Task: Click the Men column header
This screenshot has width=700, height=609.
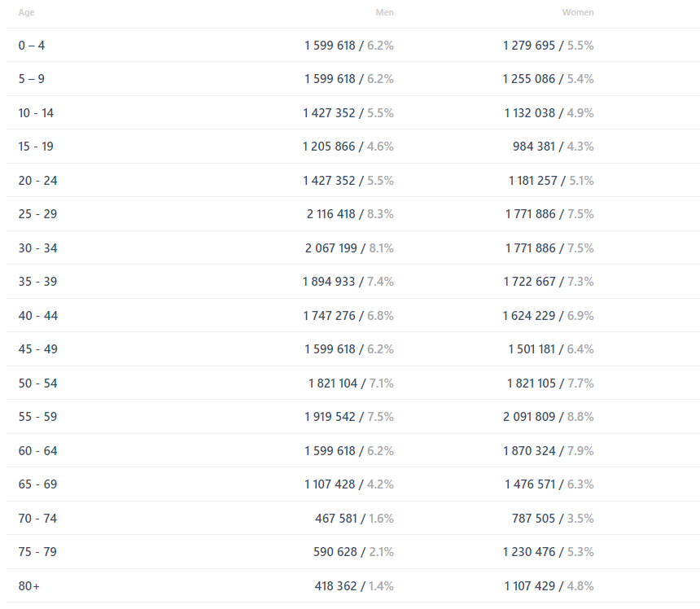Action: coord(384,12)
